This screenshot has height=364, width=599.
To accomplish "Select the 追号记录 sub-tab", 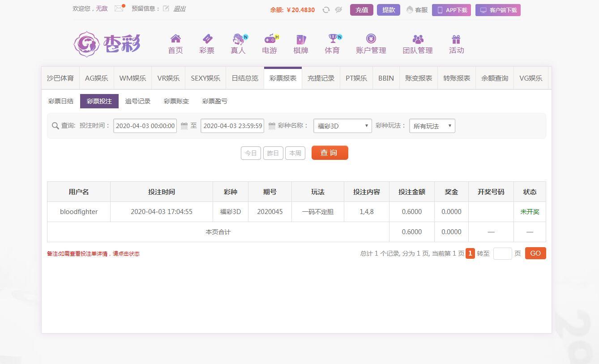I will click(138, 101).
